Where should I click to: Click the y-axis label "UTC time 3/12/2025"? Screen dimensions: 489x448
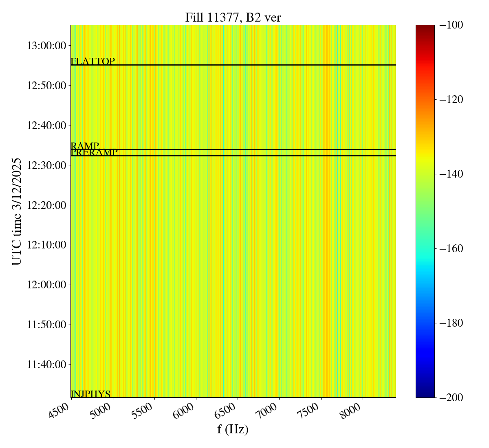[17, 211]
